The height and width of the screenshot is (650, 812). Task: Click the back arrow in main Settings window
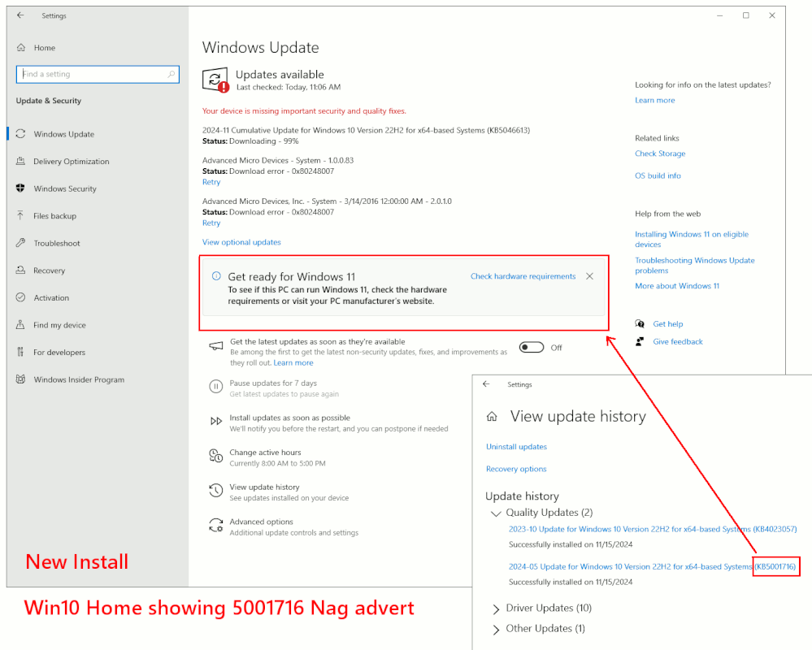pyautogui.click(x=20, y=15)
